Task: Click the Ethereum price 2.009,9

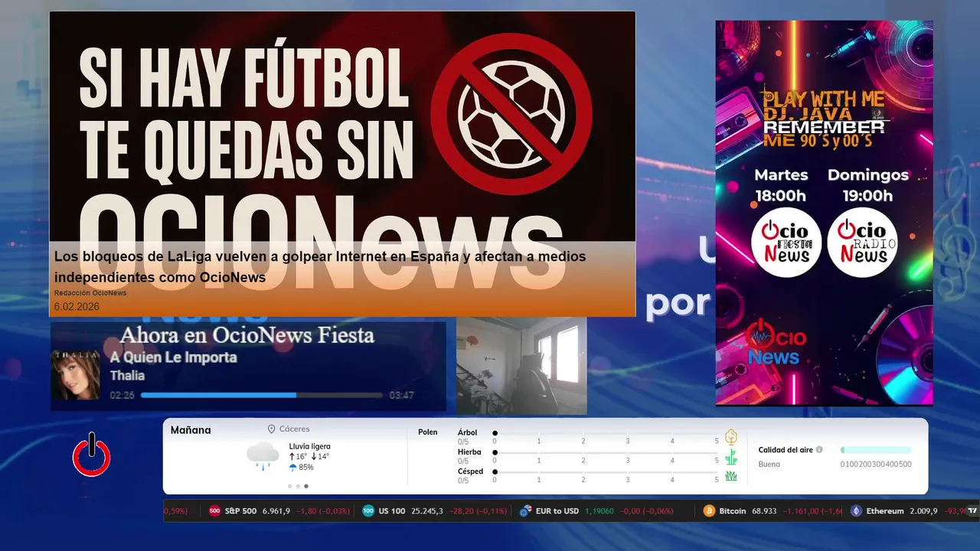Action: click(x=923, y=510)
